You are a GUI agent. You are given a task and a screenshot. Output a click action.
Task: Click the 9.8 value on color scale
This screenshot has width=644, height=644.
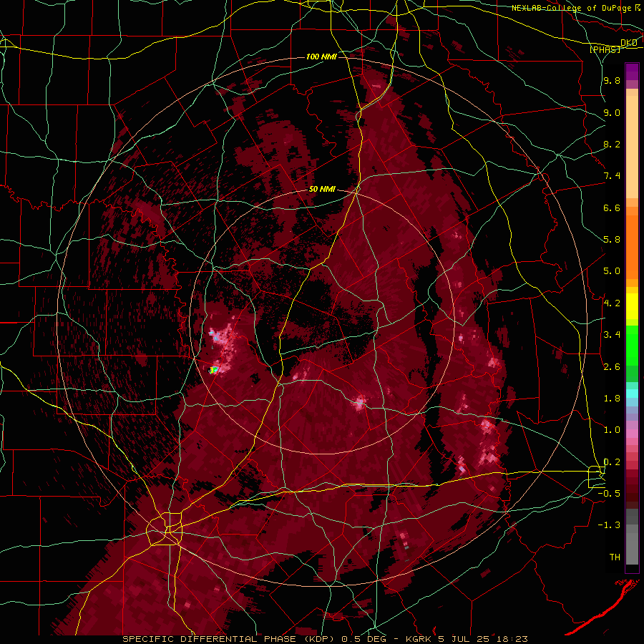pyautogui.click(x=612, y=81)
